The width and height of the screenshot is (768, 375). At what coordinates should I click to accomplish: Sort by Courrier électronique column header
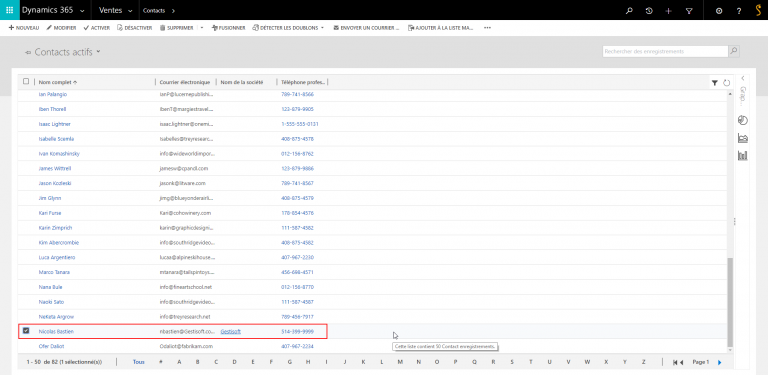coord(185,82)
